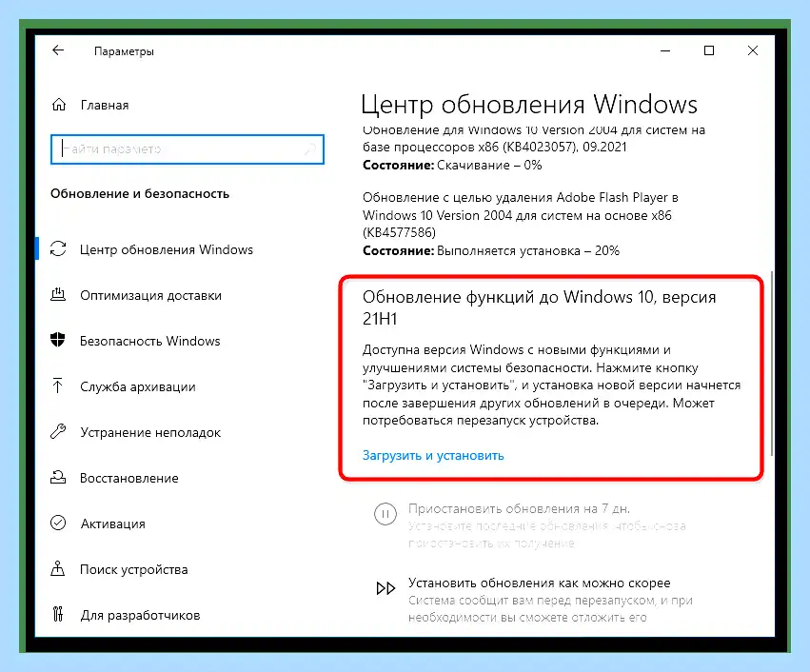
Task: Click Установить обновления как можно скорее
Action: pyautogui.click(x=540, y=583)
